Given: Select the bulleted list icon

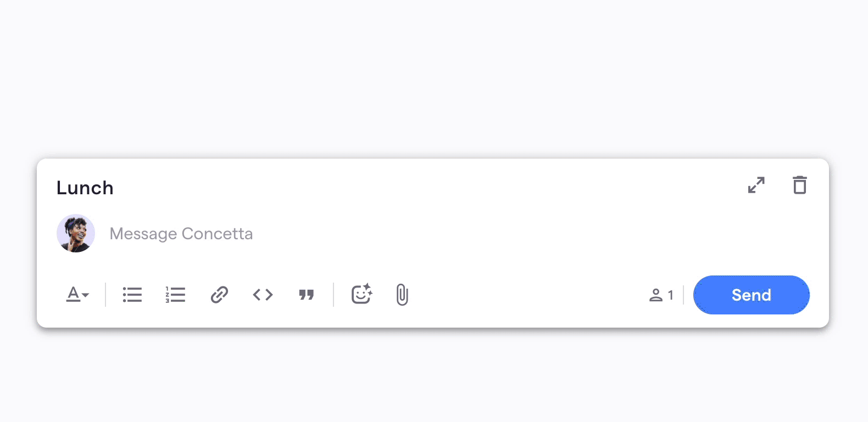Looking at the screenshot, I should tap(132, 295).
